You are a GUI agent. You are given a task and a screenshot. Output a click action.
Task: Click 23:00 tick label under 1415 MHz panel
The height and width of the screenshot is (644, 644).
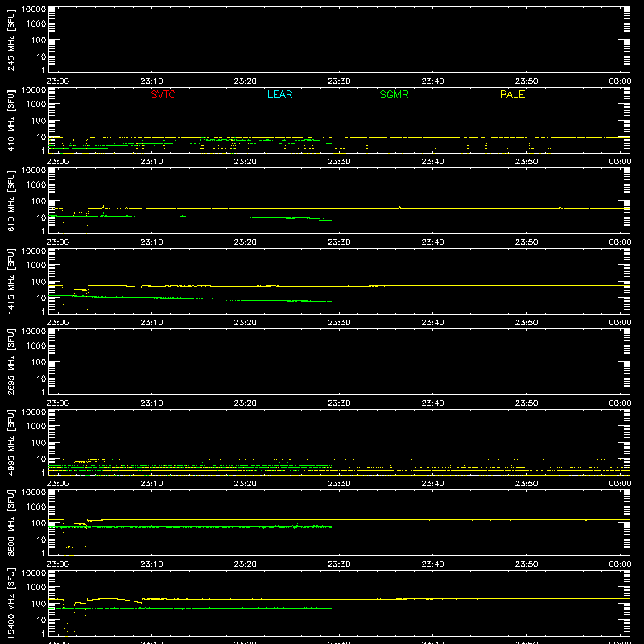(x=58, y=323)
